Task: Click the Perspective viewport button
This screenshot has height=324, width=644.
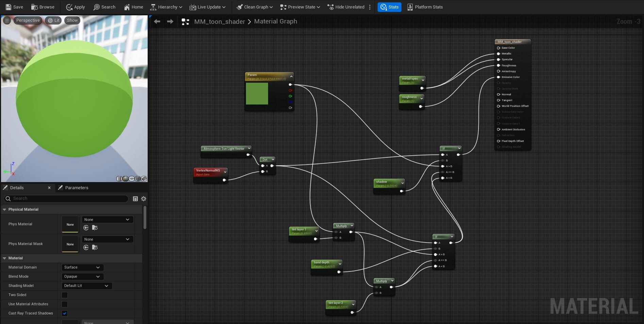Action: pos(28,20)
